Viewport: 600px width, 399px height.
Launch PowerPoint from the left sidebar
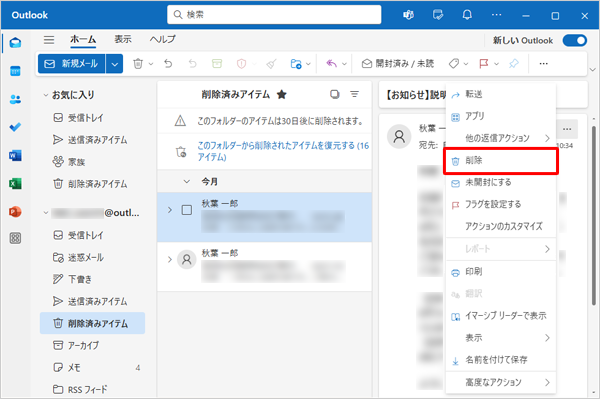pos(15,212)
